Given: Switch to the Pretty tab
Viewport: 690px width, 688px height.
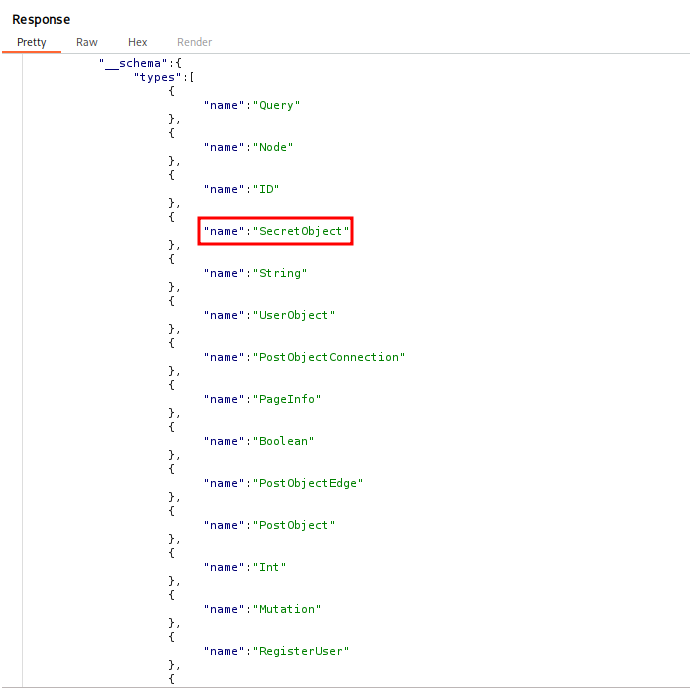Looking at the screenshot, I should coord(32,42).
